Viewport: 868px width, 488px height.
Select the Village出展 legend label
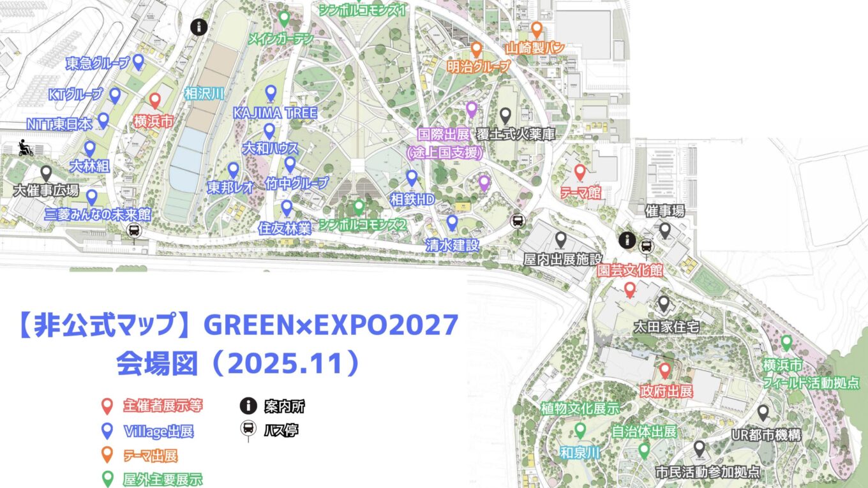coord(158,431)
